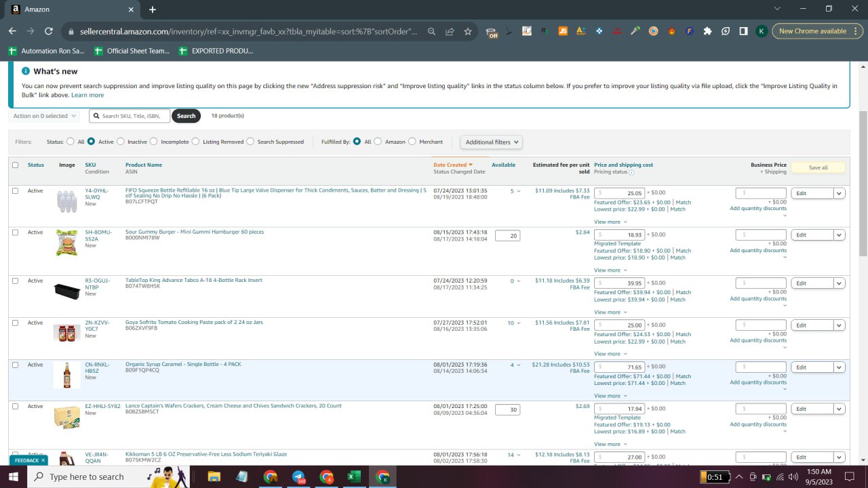Select Fulfilled By Amazon radio button
Viewport: 868px width, 488px height.
click(378, 142)
